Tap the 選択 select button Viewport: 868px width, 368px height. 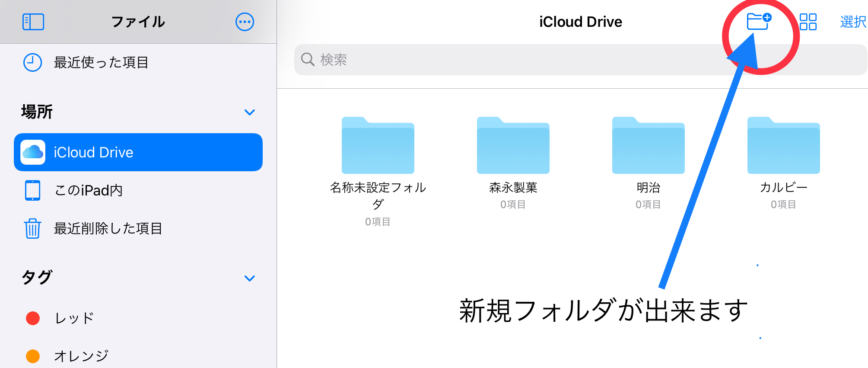(853, 22)
